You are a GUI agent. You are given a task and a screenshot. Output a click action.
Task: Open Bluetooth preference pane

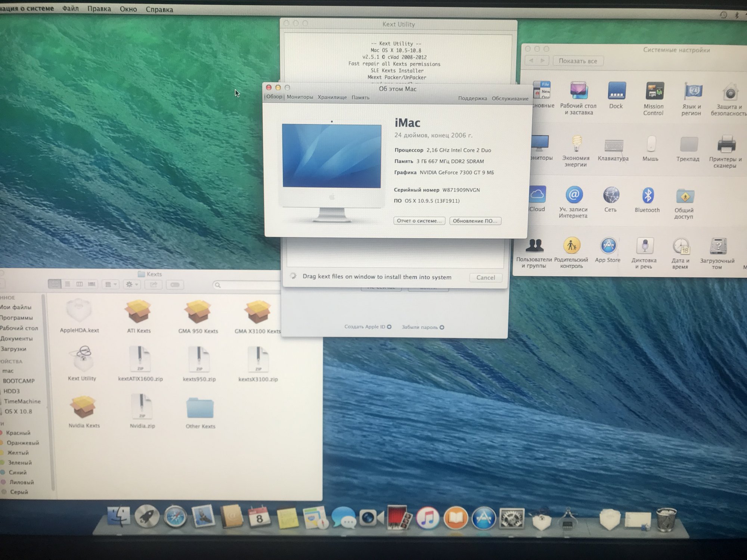click(x=647, y=200)
